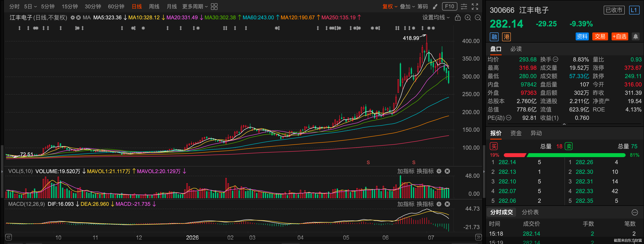The width and height of the screenshot is (644, 244).
Task: Click the 418.99 high price marker
Action: pyautogui.click(x=411, y=38)
